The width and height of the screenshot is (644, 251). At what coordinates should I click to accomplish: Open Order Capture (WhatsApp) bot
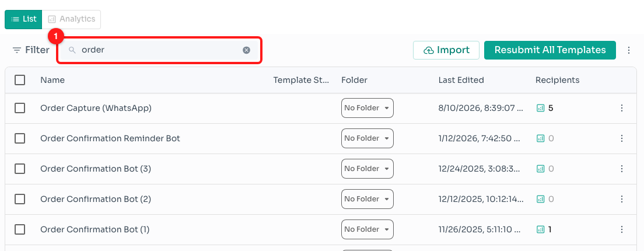point(96,108)
